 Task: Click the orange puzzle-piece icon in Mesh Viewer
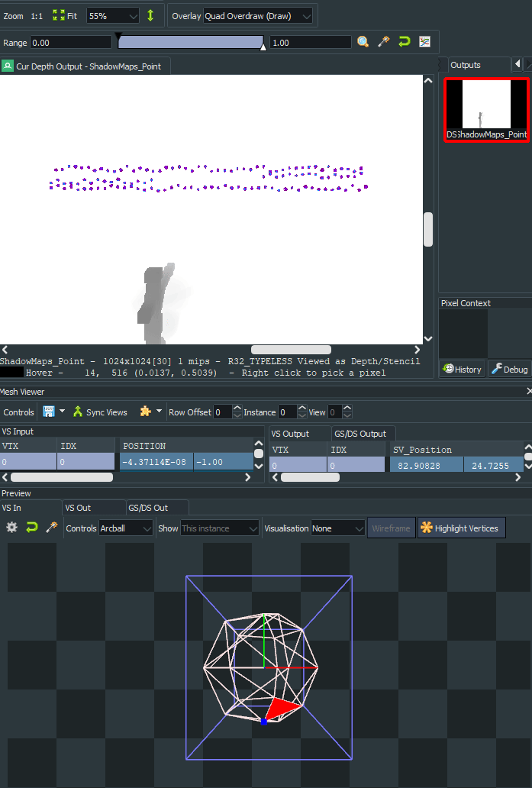click(146, 411)
